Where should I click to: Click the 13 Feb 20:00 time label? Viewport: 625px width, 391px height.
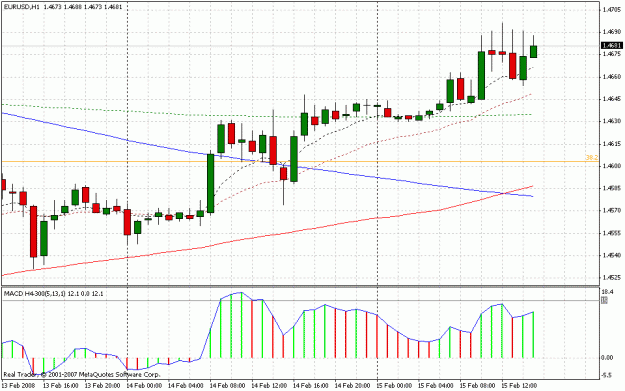coord(102,386)
